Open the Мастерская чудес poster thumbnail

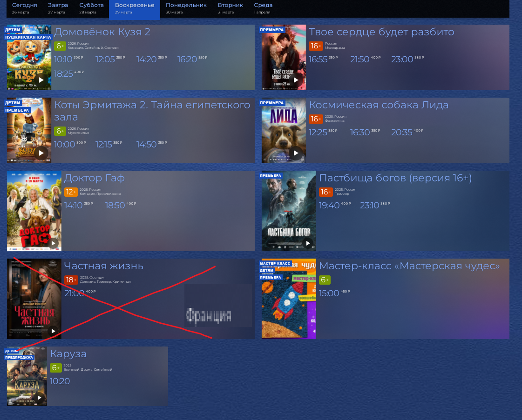(x=289, y=299)
